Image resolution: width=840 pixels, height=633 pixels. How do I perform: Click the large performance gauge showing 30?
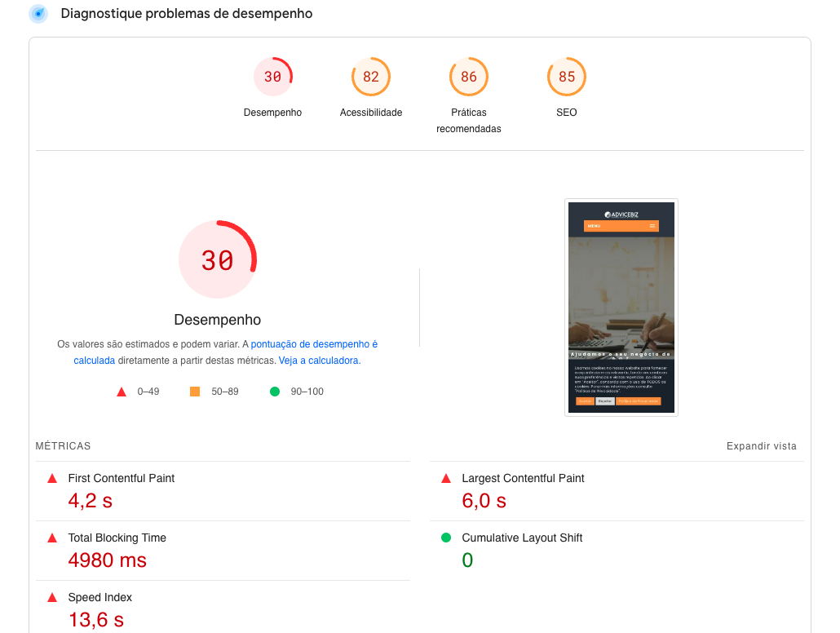pos(218,260)
